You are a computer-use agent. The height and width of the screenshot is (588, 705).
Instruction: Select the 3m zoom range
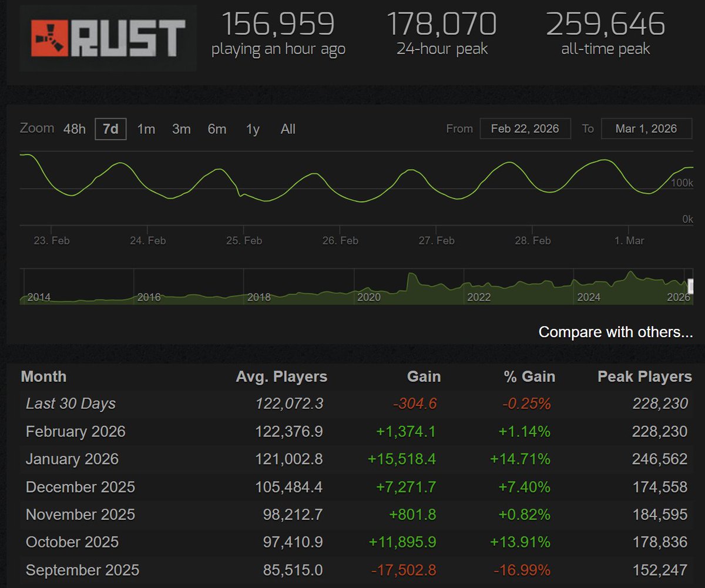coord(181,129)
